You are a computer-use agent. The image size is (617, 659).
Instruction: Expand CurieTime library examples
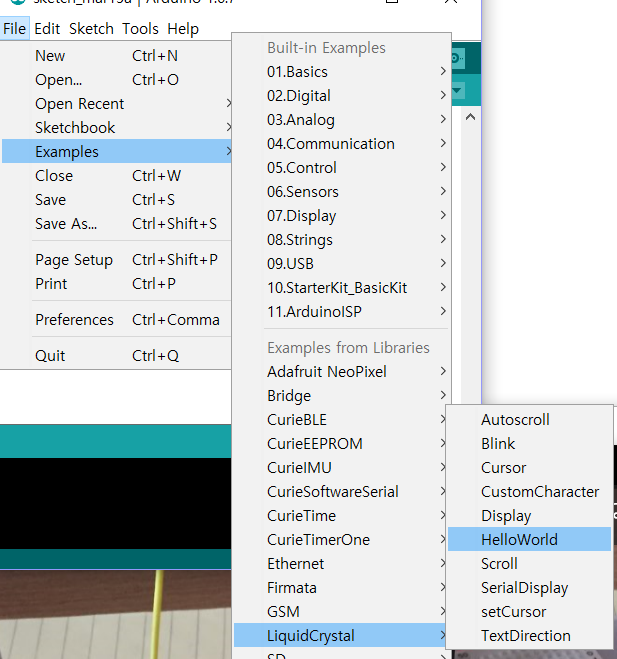(340, 515)
